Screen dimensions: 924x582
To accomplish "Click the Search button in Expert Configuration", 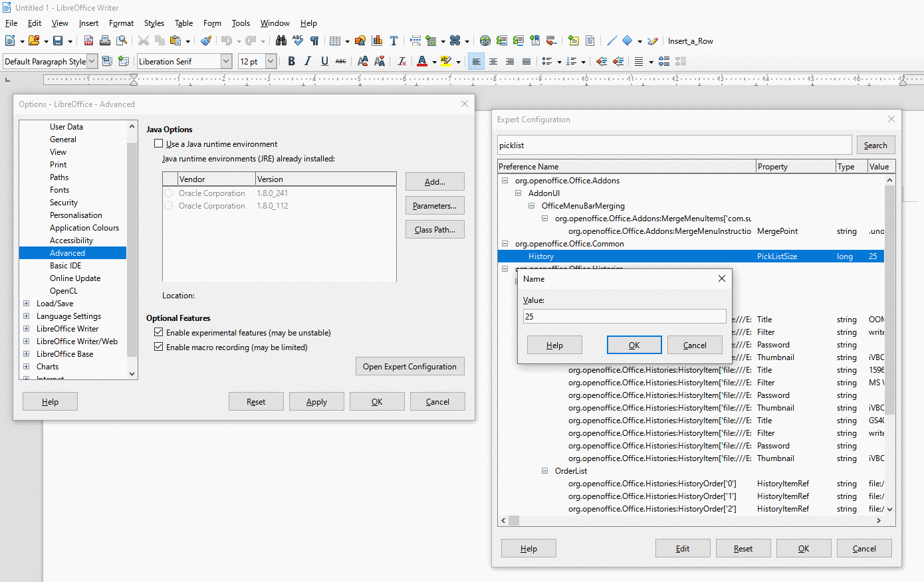I will (x=875, y=145).
